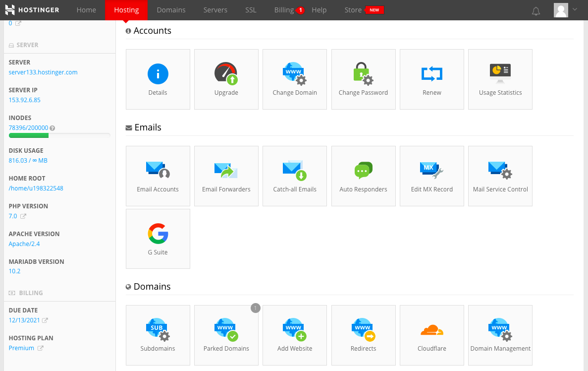Click the Upgrade speedometer icon
Image resolution: width=588 pixels, height=371 pixels.
[x=226, y=73]
